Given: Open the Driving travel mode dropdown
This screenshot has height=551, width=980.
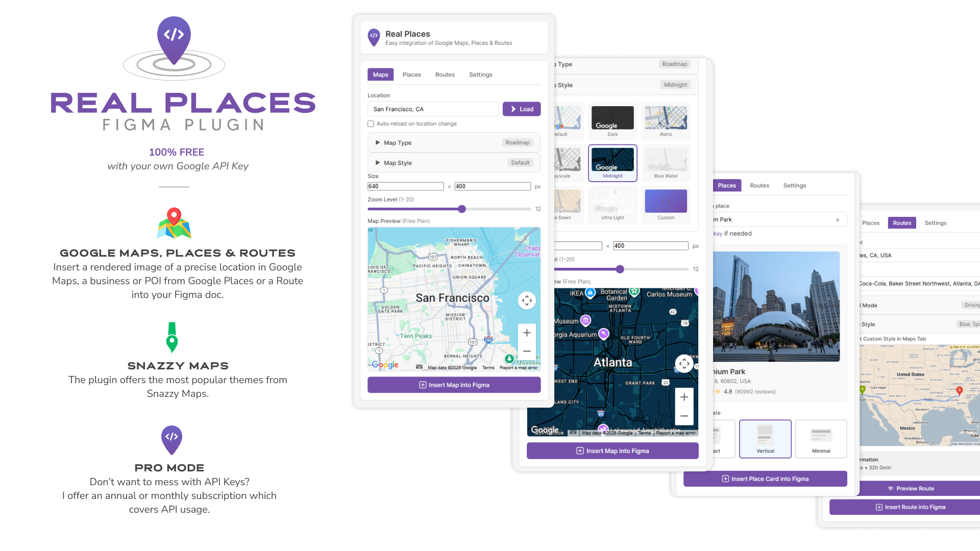Looking at the screenshot, I should coord(971,305).
